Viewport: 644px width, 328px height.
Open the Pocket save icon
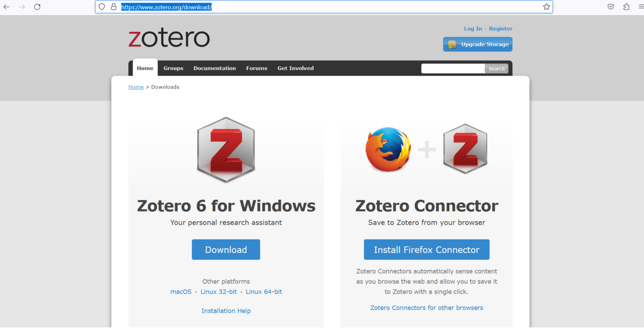tap(611, 7)
